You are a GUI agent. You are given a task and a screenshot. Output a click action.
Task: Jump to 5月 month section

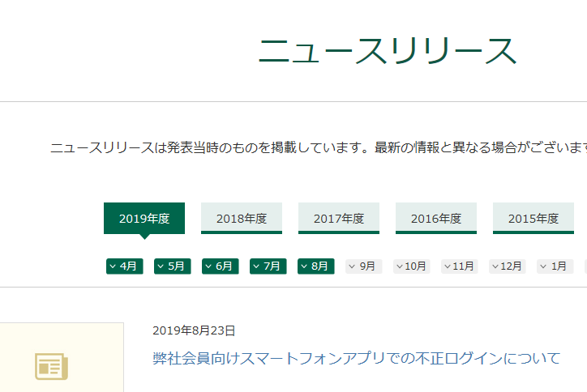pos(173,266)
